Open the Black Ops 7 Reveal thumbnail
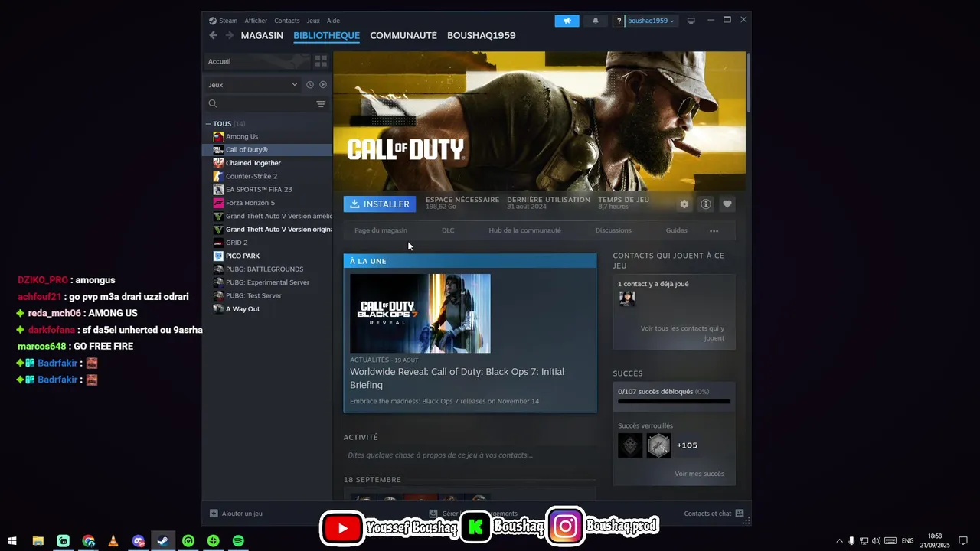 [420, 314]
